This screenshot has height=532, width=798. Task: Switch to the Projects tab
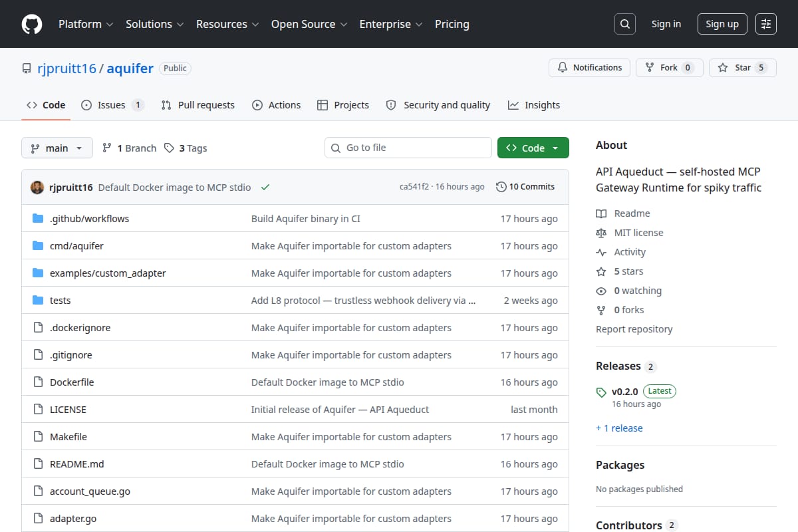pyautogui.click(x=343, y=105)
